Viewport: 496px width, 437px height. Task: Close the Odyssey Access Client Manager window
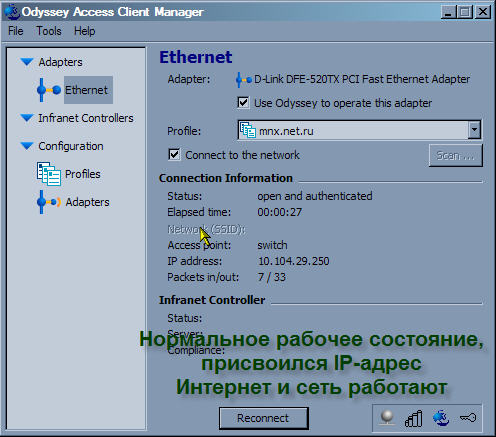point(482,12)
